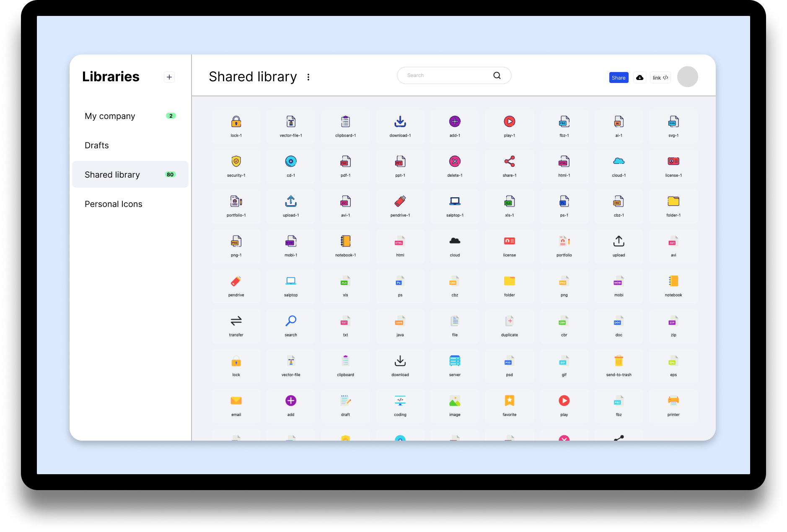Pick the coding icon
787x532 pixels.
(400, 401)
